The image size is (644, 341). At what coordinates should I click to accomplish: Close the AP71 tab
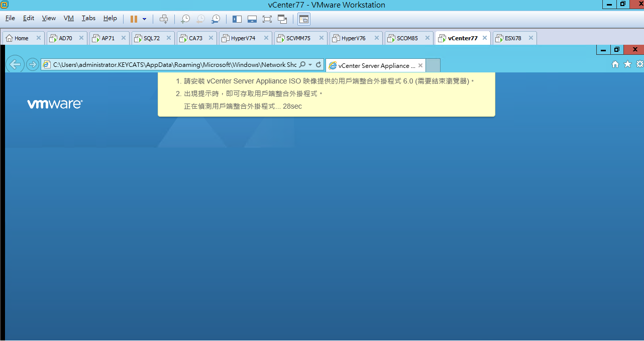[x=124, y=38]
